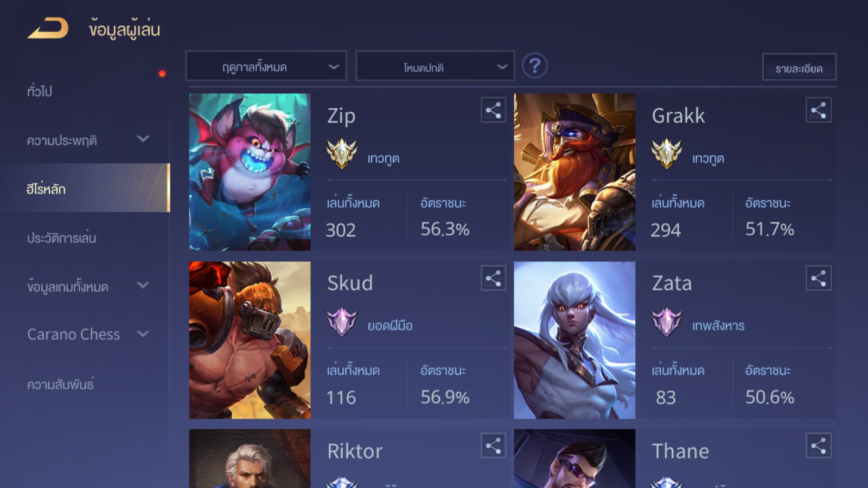Select the ฮีโร่หลัก sidebar tab

(x=85, y=188)
